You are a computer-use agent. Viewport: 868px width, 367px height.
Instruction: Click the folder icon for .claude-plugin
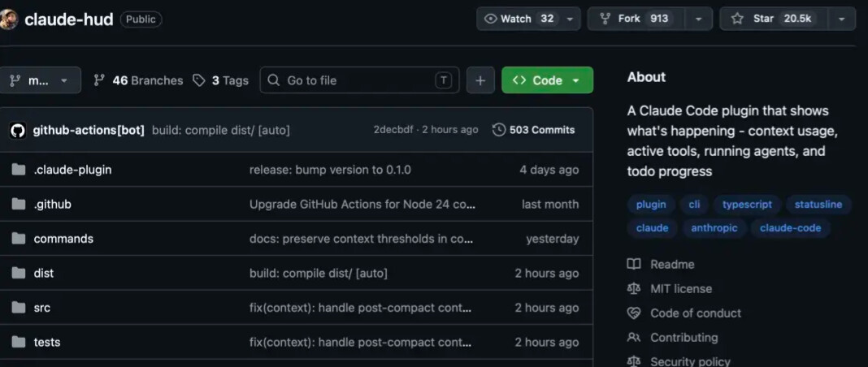(x=19, y=170)
